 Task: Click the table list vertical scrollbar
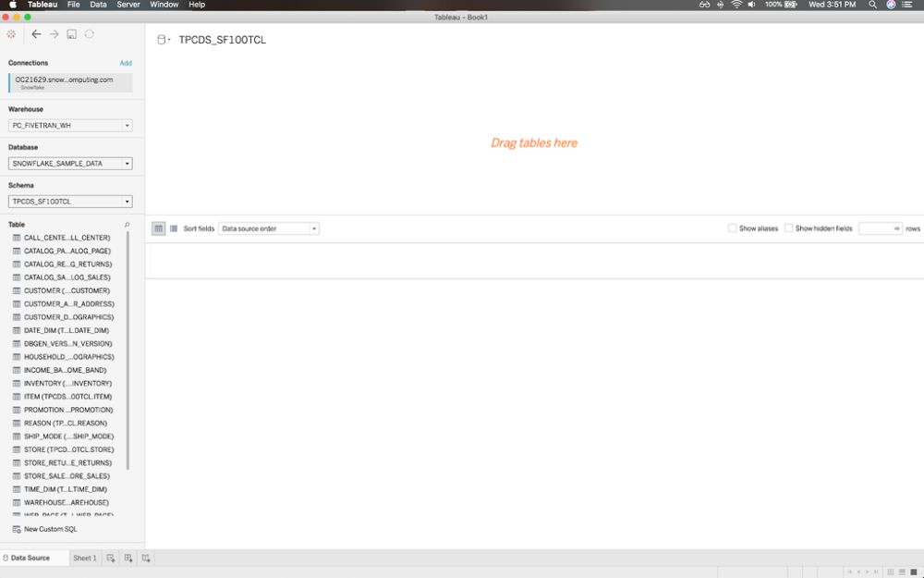[x=128, y=351]
